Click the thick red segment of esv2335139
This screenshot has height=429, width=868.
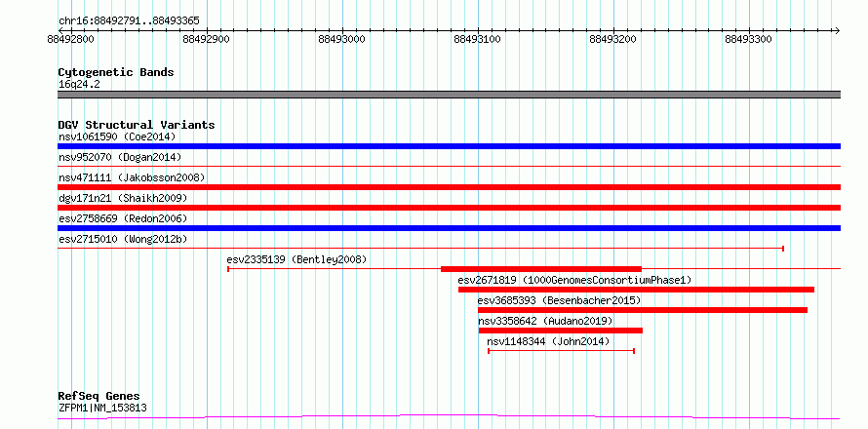(x=541, y=269)
